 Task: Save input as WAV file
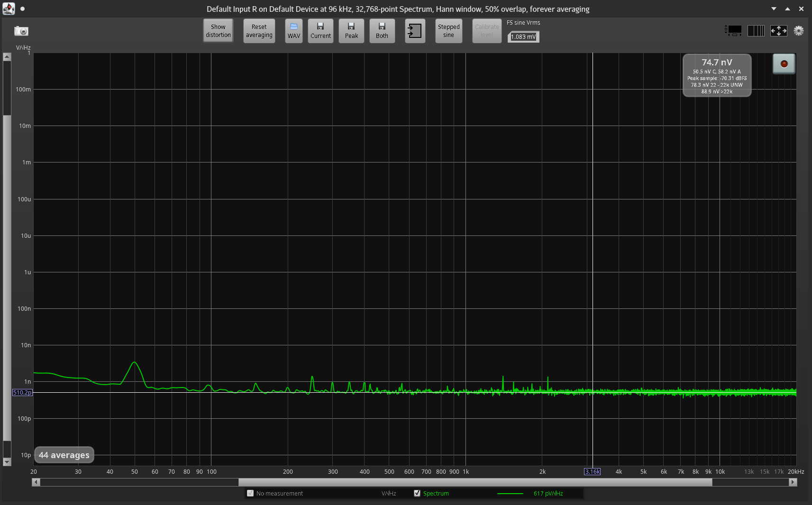294,31
